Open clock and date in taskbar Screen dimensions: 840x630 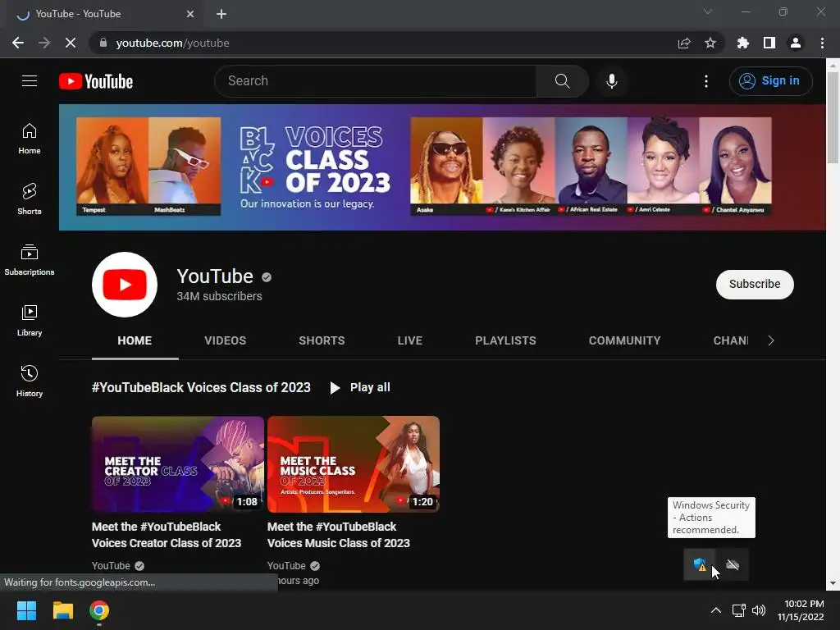point(801,610)
